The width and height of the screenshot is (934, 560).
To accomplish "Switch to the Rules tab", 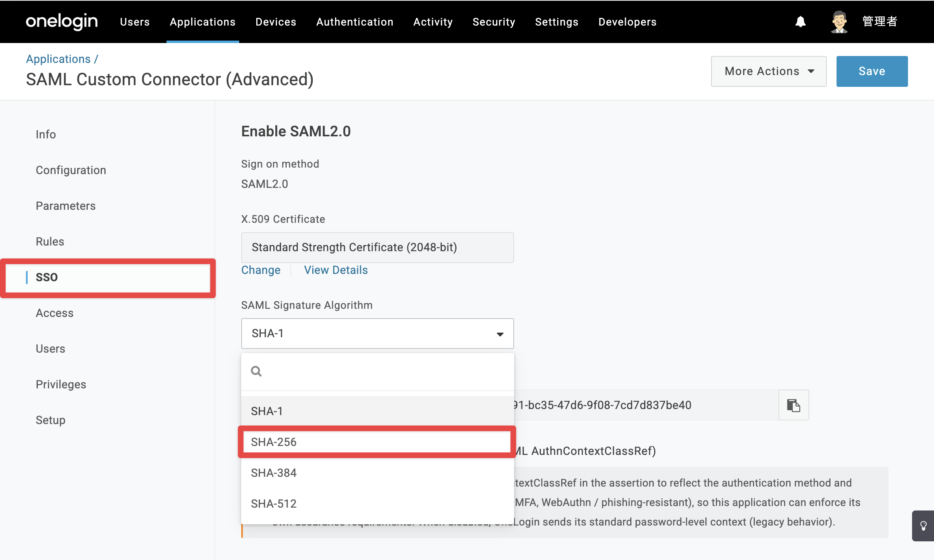I will tap(50, 241).
